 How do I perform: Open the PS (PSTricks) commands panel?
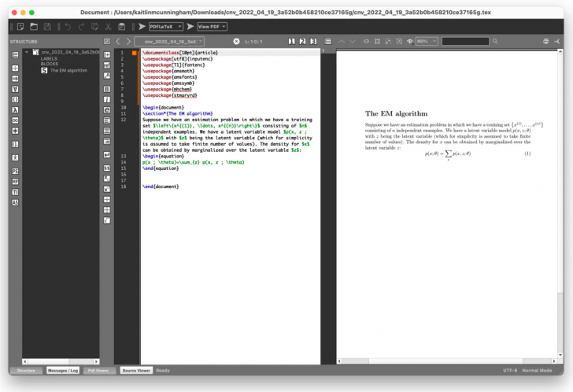click(x=15, y=170)
